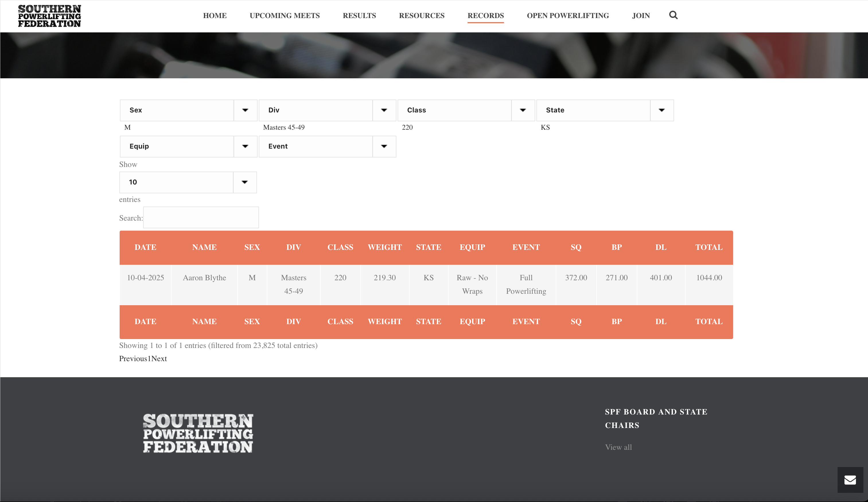Open the Div filter dropdown
This screenshot has width=868, height=502.
pos(327,110)
